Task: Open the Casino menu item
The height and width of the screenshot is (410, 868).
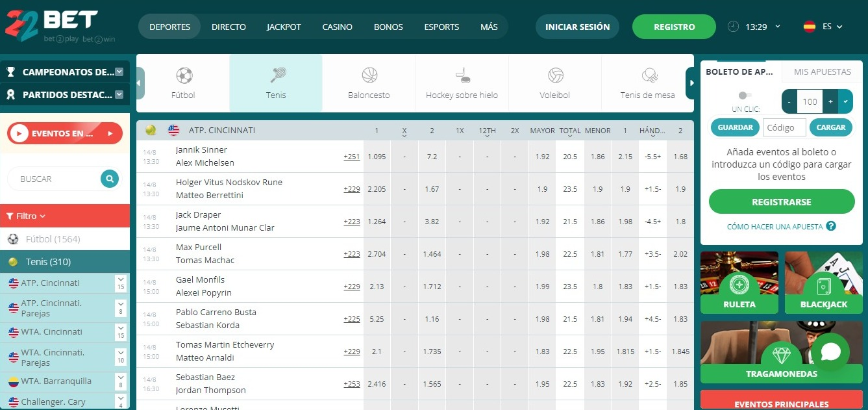Action: point(337,27)
